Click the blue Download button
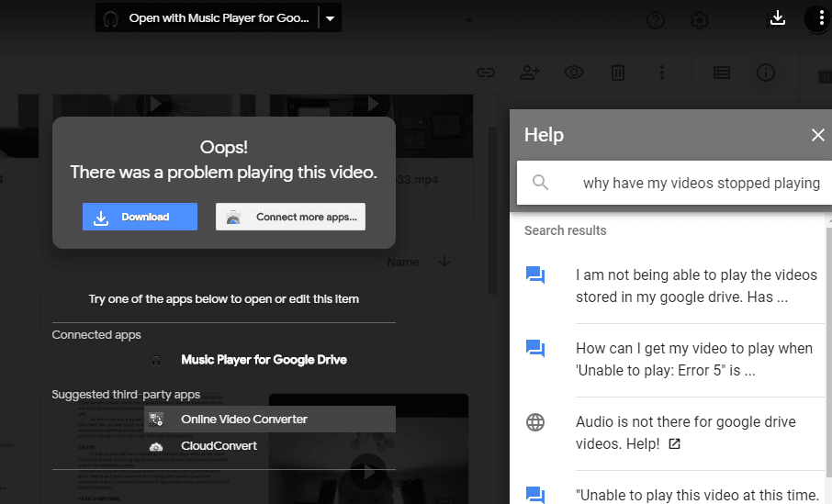The height and width of the screenshot is (504, 832). click(140, 217)
